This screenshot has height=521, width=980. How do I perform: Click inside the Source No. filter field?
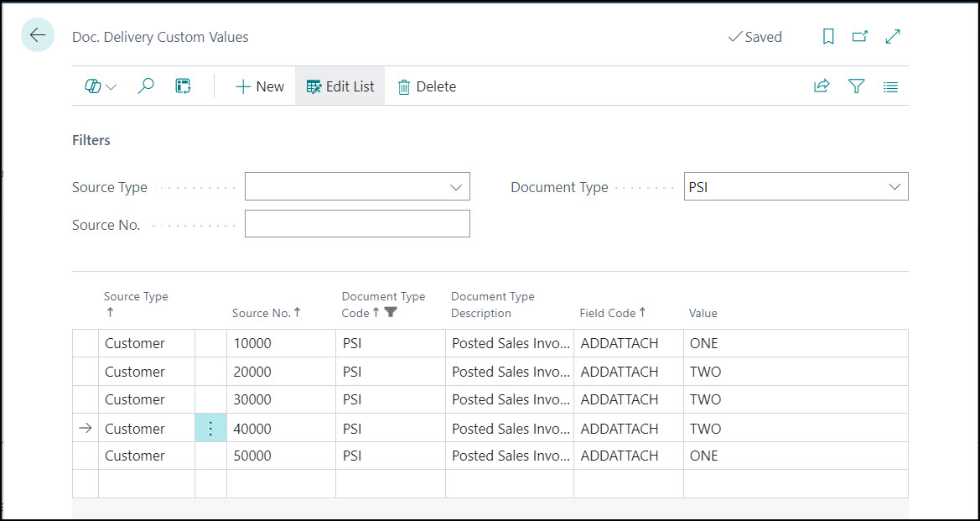click(x=357, y=223)
